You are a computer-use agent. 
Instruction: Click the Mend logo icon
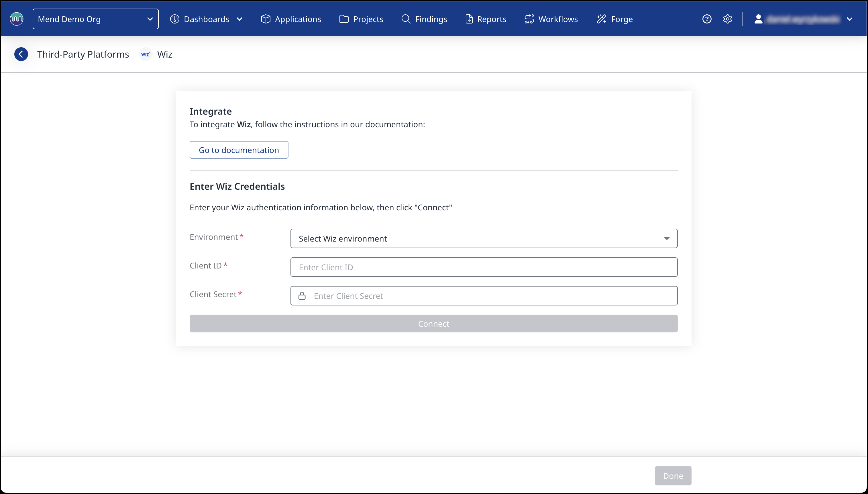point(17,19)
